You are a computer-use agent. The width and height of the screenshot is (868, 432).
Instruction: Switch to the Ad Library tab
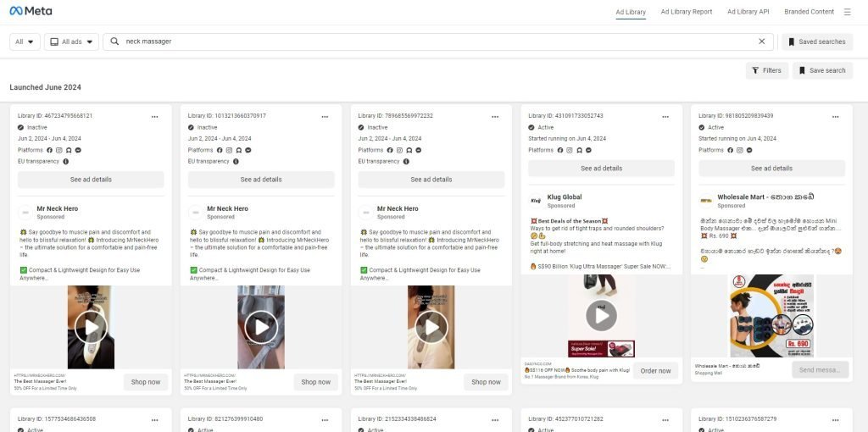tap(631, 12)
